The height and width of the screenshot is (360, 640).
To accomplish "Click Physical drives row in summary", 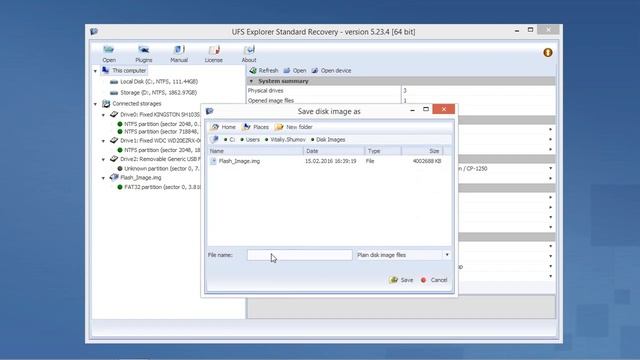I will point(401,91).
